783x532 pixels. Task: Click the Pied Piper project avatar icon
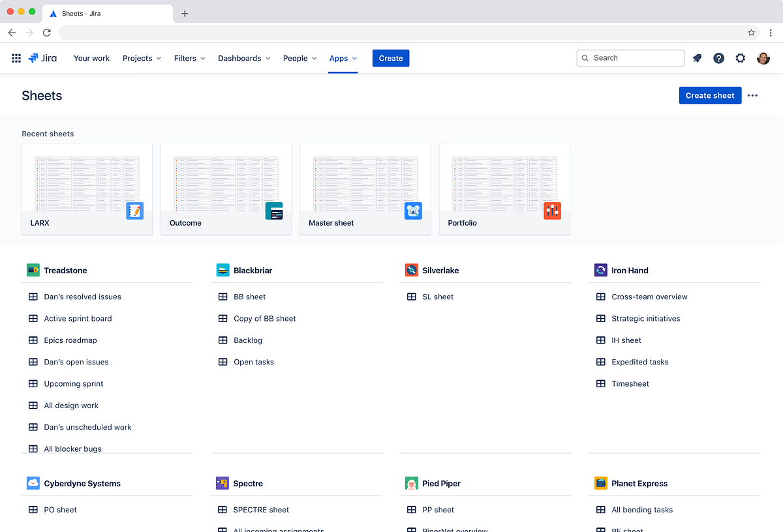click(x=411, y=483)
